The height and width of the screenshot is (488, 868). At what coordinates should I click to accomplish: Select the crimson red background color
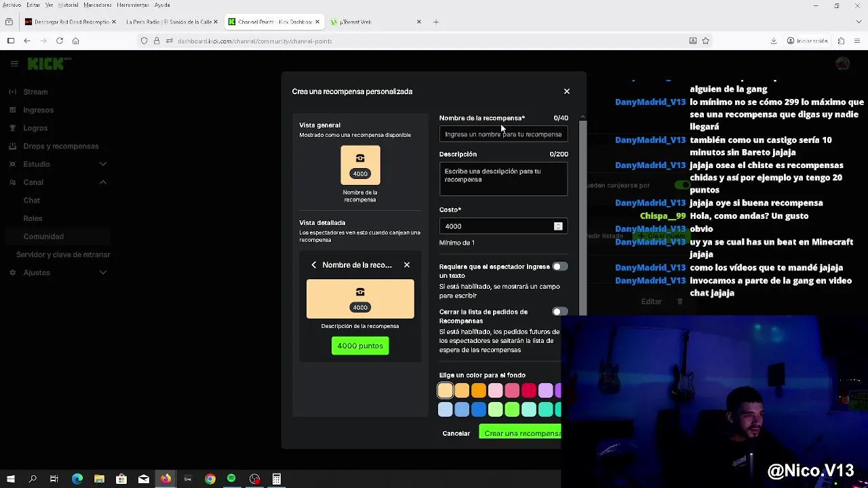tap(529, 390)
